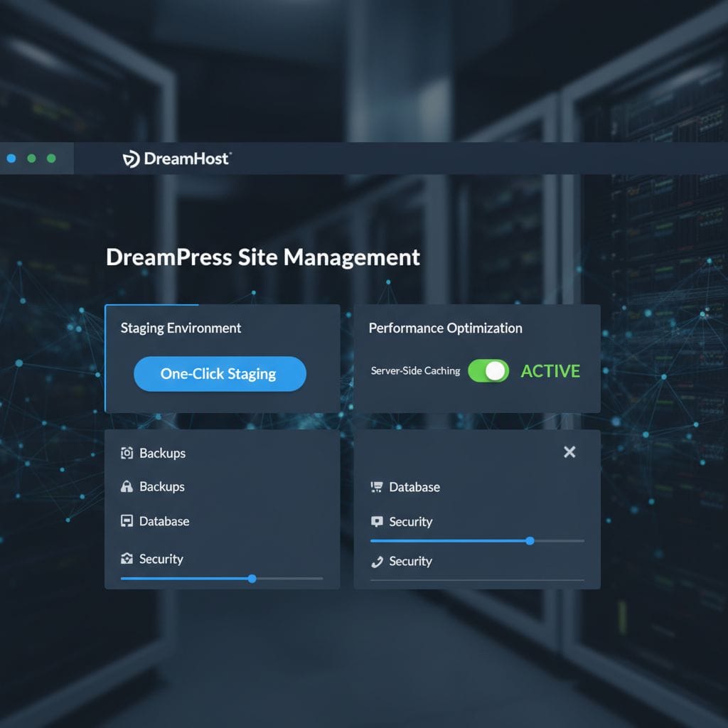Open Database in the right panel
Image resolution: width=728 pixels, height=728 pixels.
click(x=405, y=487)
